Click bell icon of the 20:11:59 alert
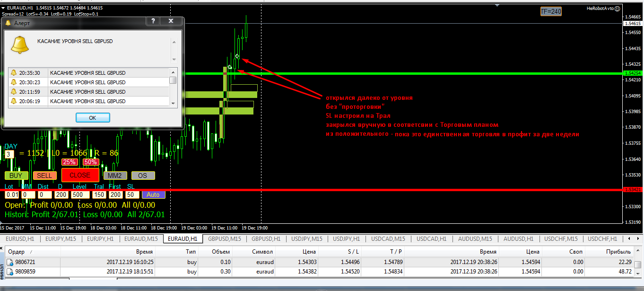The height and width of the screenshot is (291, 644). point(14,92)
